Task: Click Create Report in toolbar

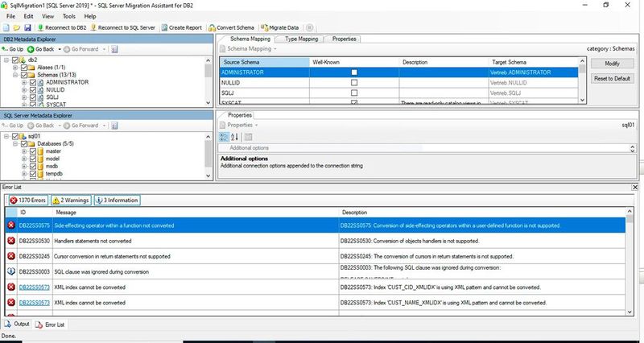Action: [x=182, y=27]
